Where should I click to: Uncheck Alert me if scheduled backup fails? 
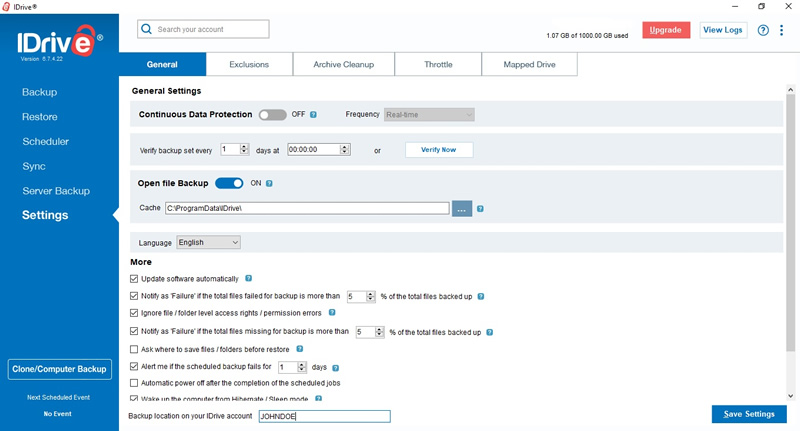[x=134, y=366]
